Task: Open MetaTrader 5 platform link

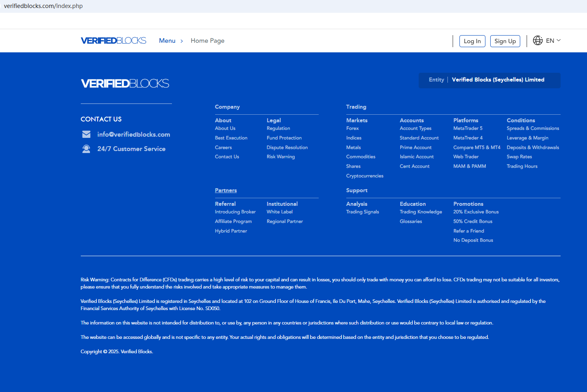Action: (x=468, y=128)
